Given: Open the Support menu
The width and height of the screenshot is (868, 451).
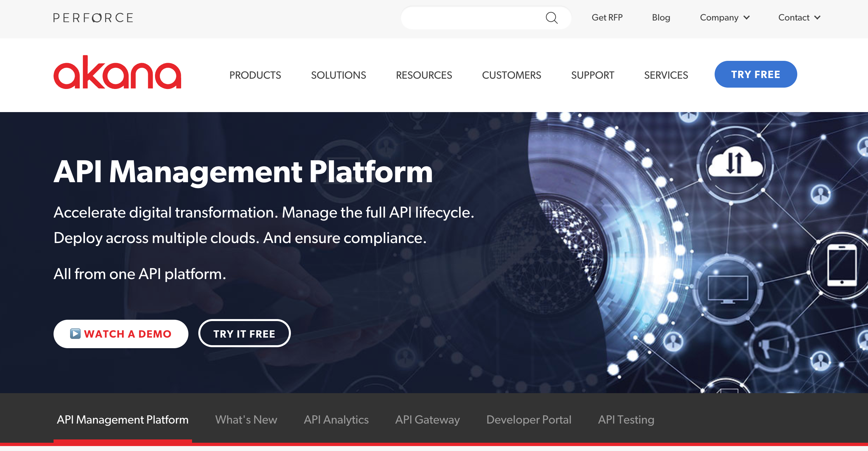Looking at the screenshot, I should [593, 75].
